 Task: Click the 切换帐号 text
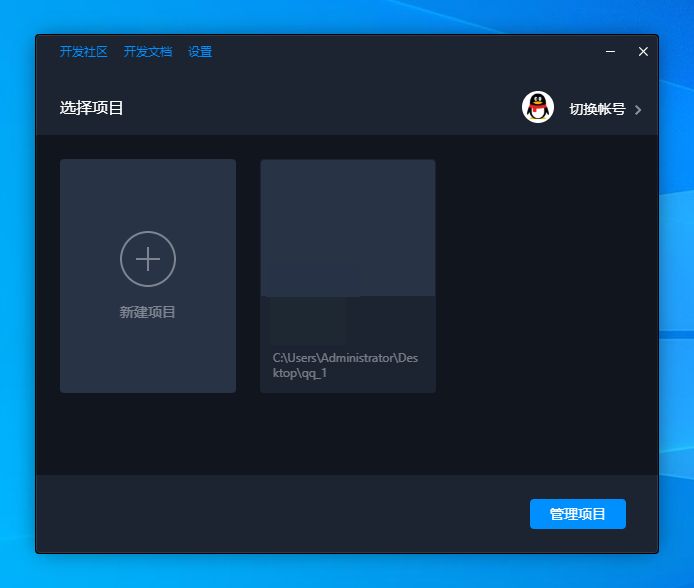597,109
